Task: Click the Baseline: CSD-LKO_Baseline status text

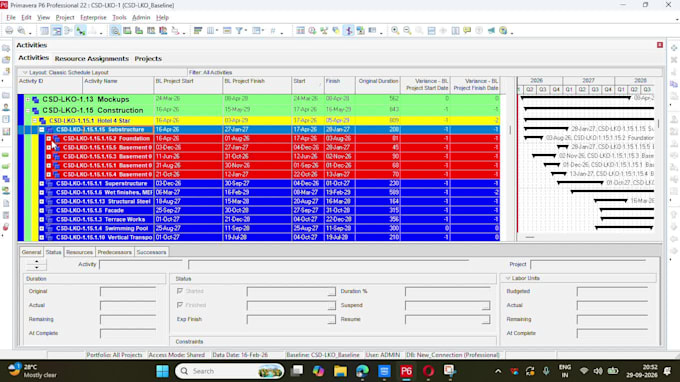Action: tap(323, 355)
